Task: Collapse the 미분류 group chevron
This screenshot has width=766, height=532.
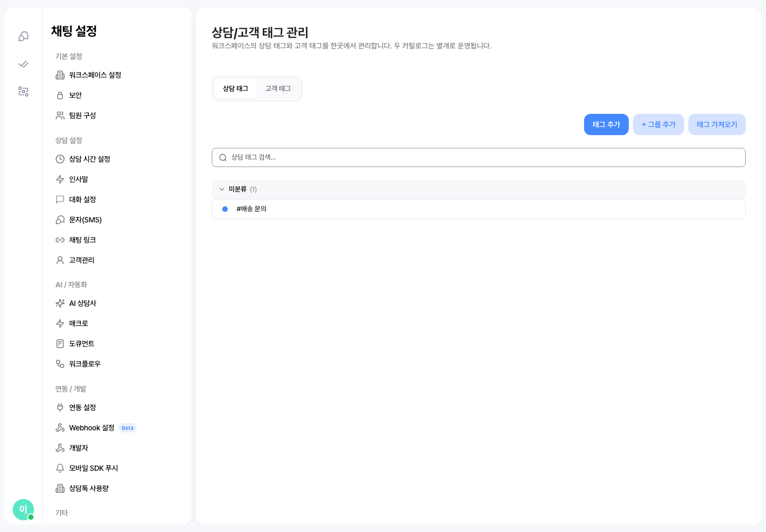Action: pyautogui.click(x=222, y=189)
